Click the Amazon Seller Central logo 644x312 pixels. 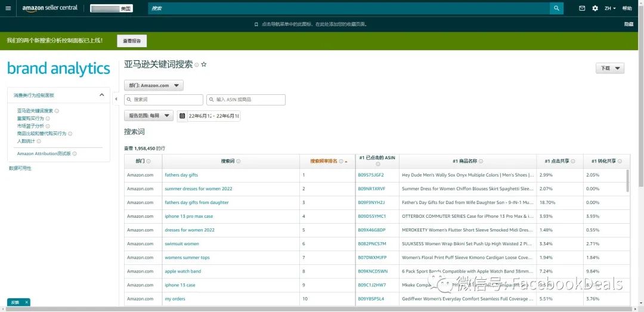point(49,8)
